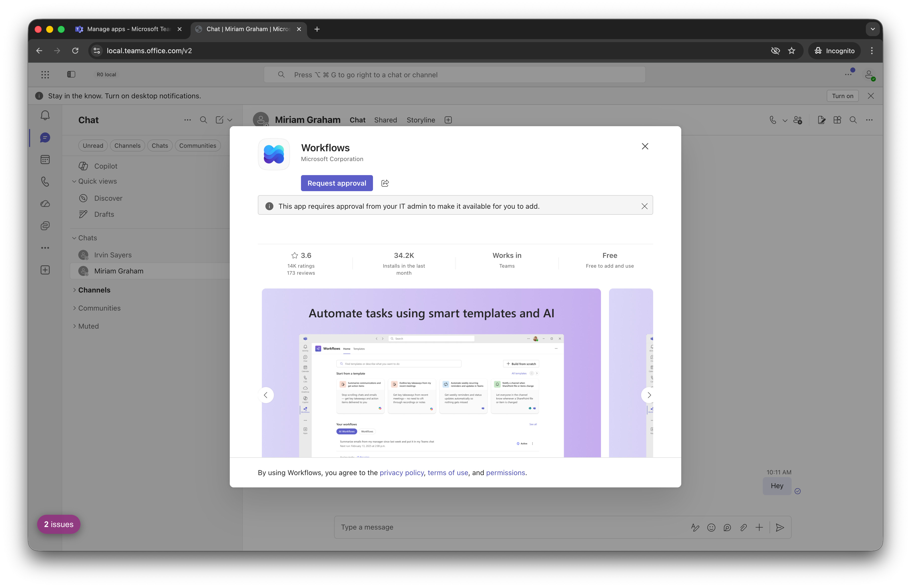Open the Copilot icon in the left rail
The height and width of the screenshot is (588, 911).
pyautogui.click(x=45, y=226)
